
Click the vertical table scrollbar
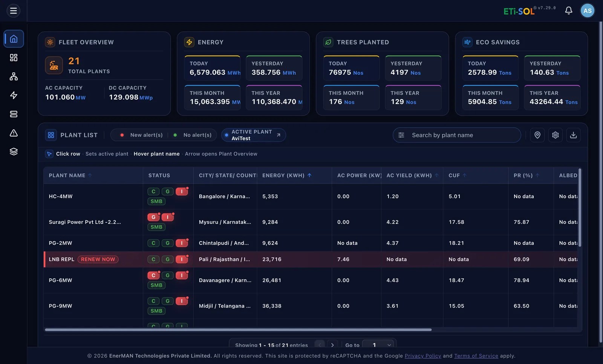[580, 208]
